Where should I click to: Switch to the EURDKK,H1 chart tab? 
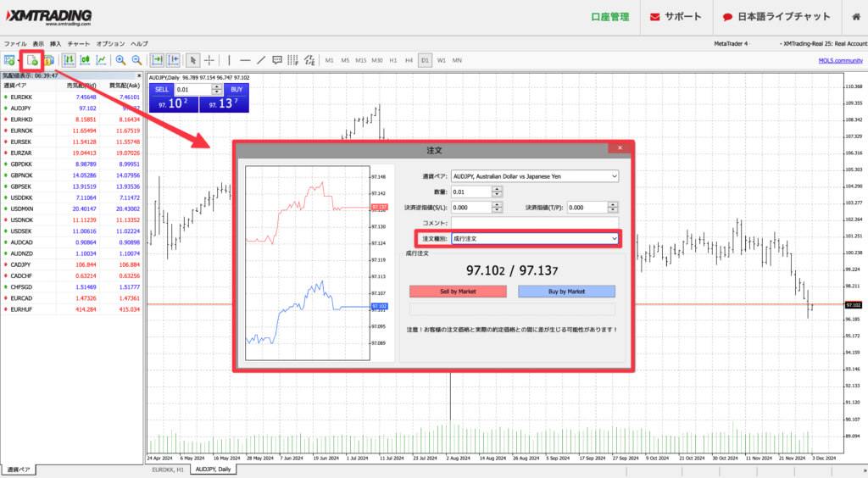click(x=168, y=469)
